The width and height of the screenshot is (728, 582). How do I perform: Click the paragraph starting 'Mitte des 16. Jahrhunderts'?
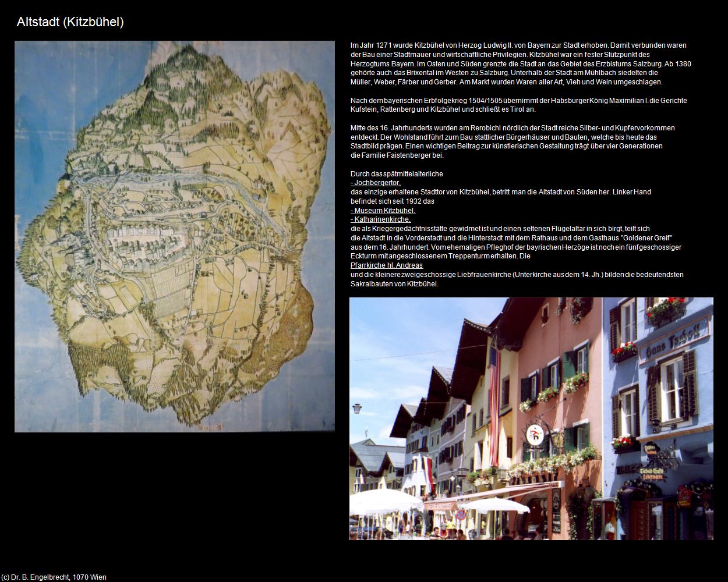point(513,141)
